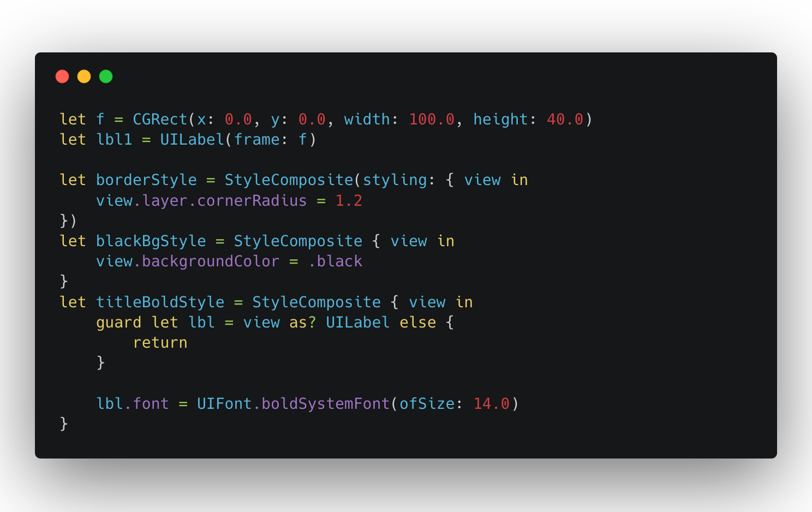This screenshot has height=512, width=812.
Task: Click the else keyword
Action: click(417, 322)
